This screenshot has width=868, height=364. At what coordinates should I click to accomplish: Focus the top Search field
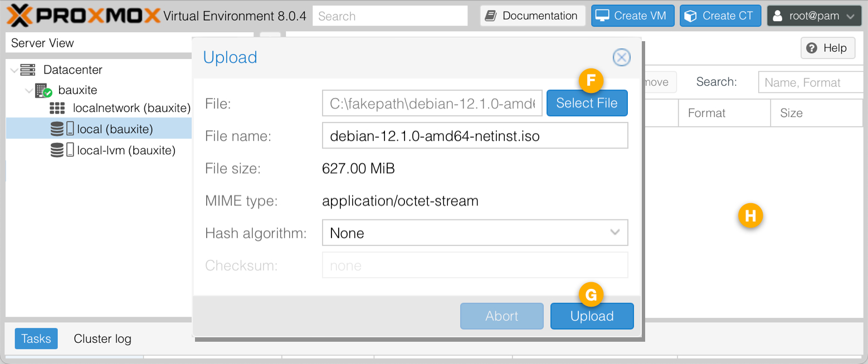[390, 16]
